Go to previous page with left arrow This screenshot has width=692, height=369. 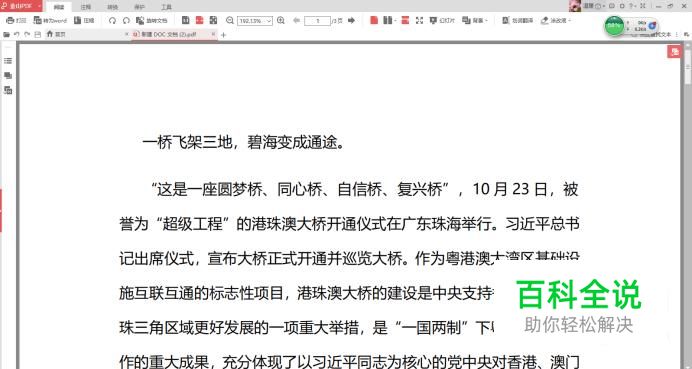[x=296, y=20]
